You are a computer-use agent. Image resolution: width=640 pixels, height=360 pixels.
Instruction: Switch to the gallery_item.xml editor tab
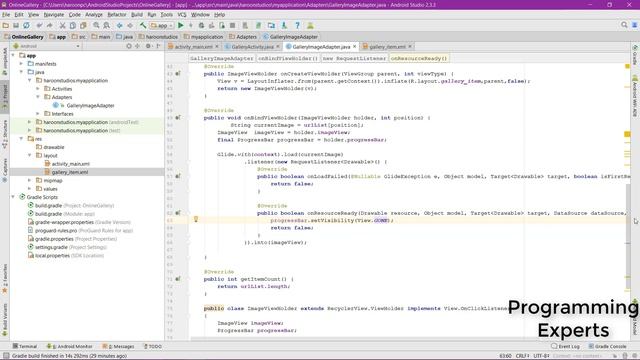pyautogui.click(x=387, y=47)
